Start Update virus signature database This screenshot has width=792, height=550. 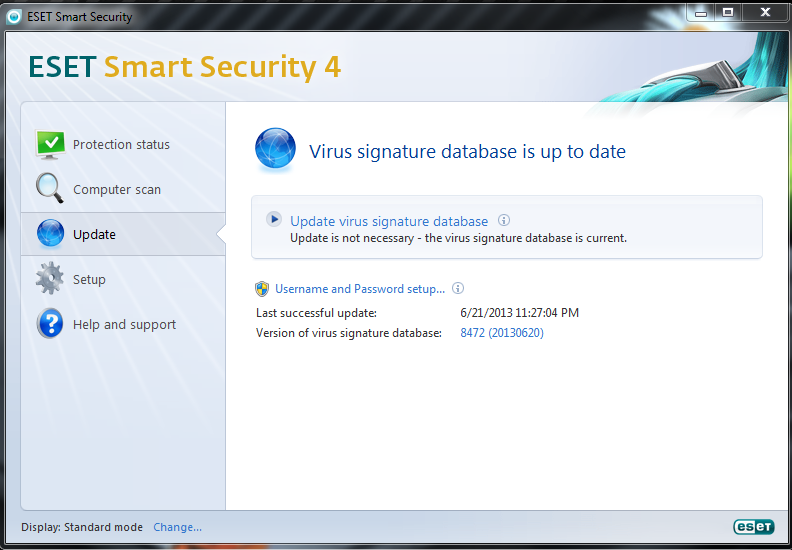[x=389, y=221]
